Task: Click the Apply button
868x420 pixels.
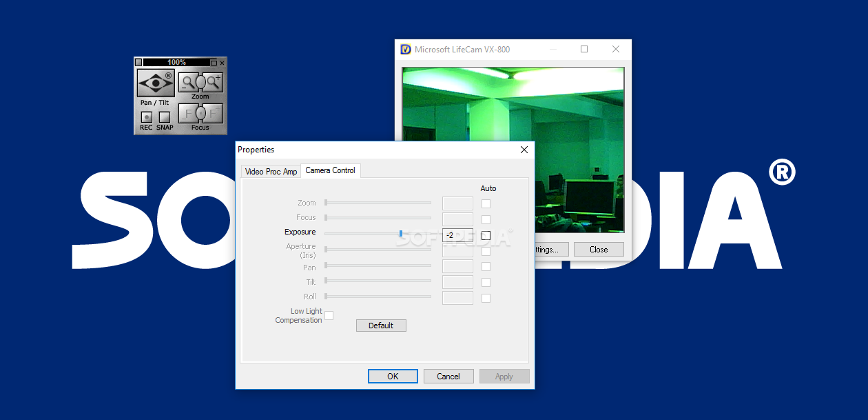Action: [504, 377]
